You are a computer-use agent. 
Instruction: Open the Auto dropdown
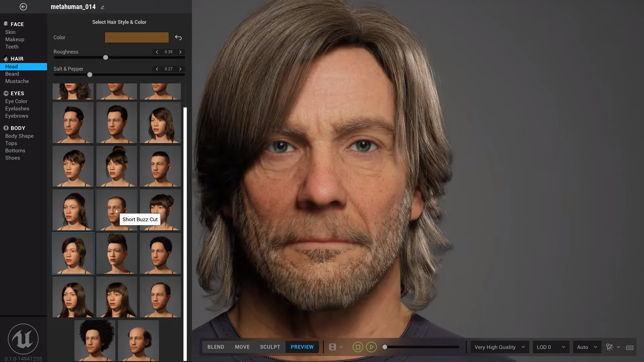[587, 347]
